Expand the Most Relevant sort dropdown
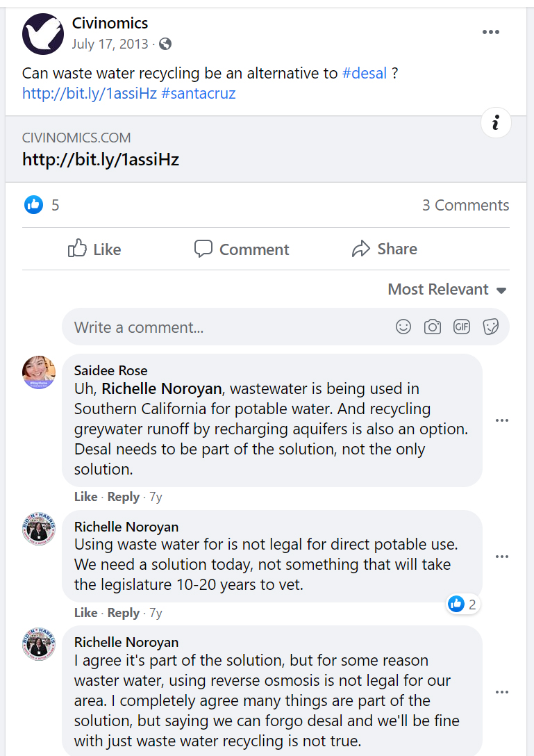 (x=447, y=290)
